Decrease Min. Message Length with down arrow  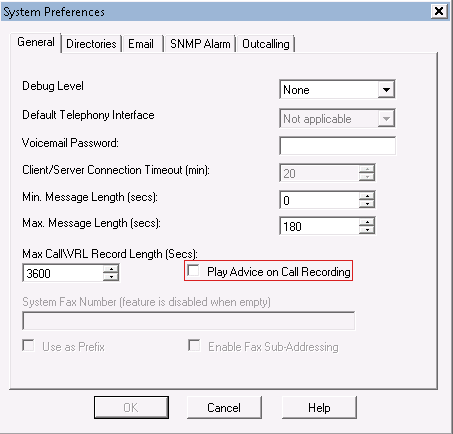pos(367,204)
